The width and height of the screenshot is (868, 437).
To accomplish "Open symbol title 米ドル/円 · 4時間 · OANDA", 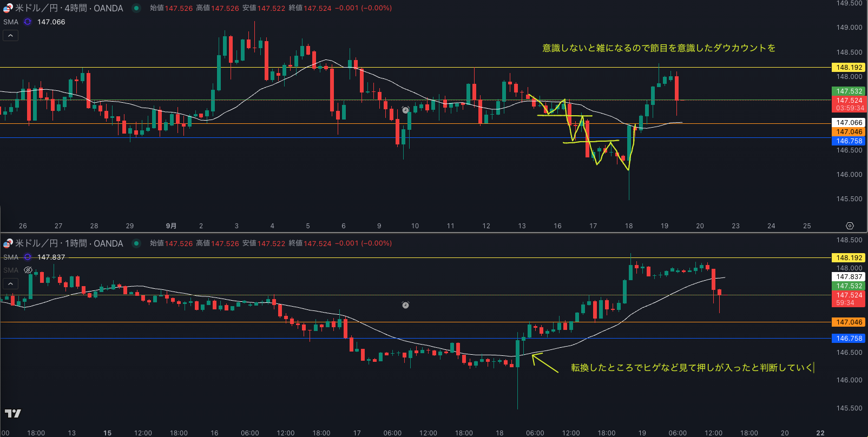I will (x=69, y=8).
